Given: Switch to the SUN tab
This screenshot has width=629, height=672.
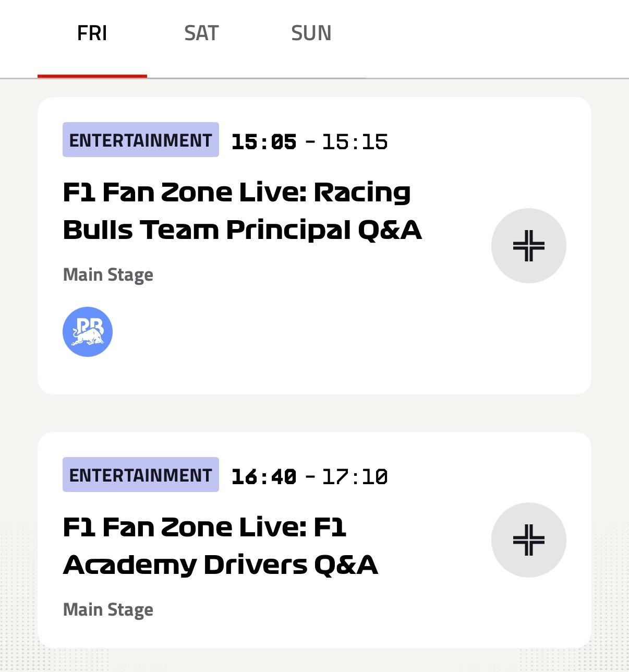Looking at the screenshot, I should click(x=311, y=33).
